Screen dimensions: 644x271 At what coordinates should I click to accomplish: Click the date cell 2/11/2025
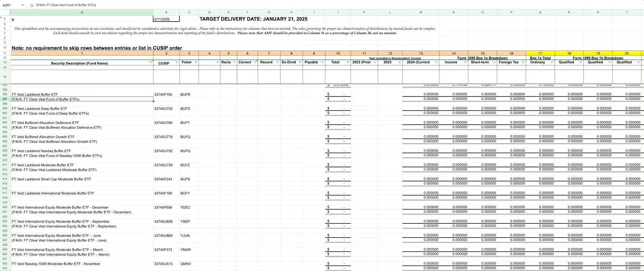pos(166,19)
